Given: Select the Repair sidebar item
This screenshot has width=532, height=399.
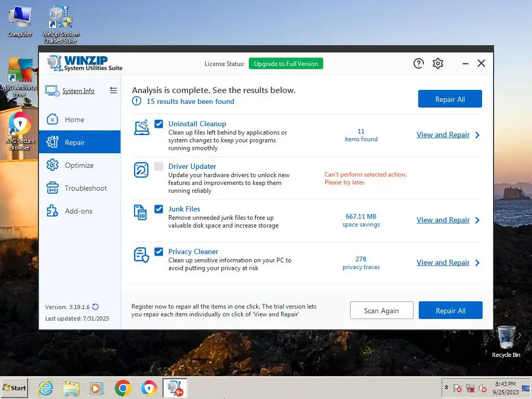Looking at the screenshot, I should point(79,142).
